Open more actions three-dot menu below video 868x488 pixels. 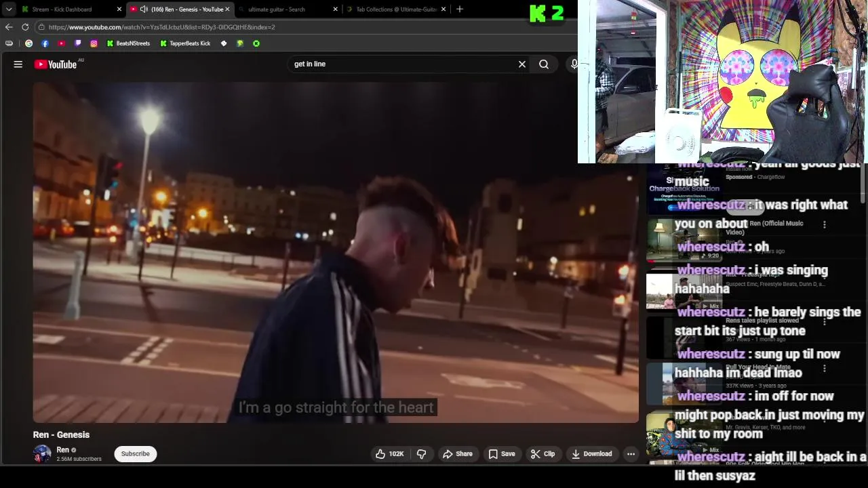[x=631, y=454]
